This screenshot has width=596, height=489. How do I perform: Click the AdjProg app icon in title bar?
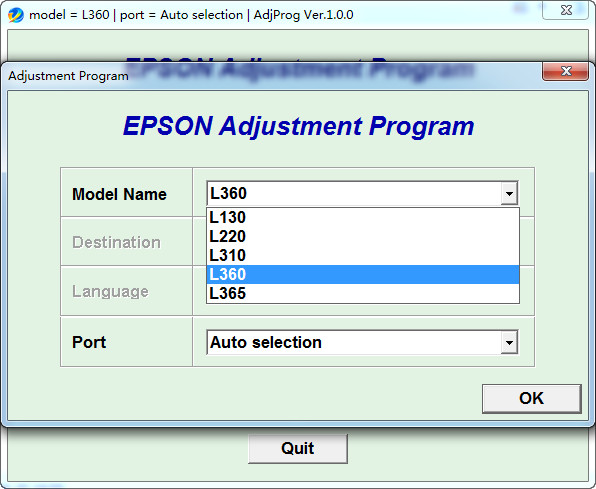coord(16,15)
